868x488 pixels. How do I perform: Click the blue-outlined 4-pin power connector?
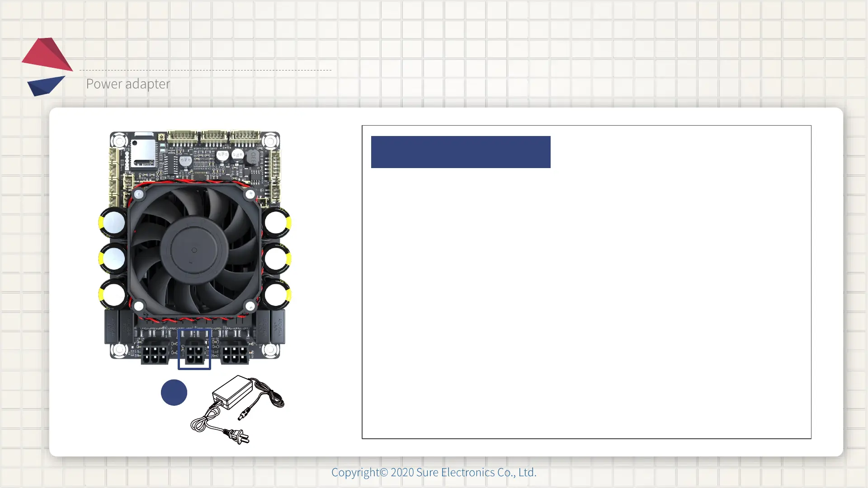point(194,354)
